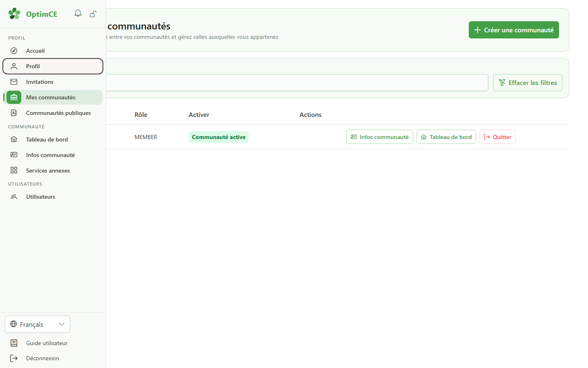Open Infos communauté sidebar entry

pyautogui.click(x=53, y=155)
